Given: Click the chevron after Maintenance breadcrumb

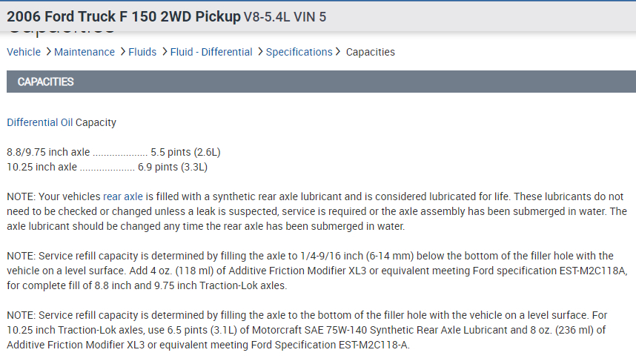Looking at the screenshot, I should coord(122,52).
